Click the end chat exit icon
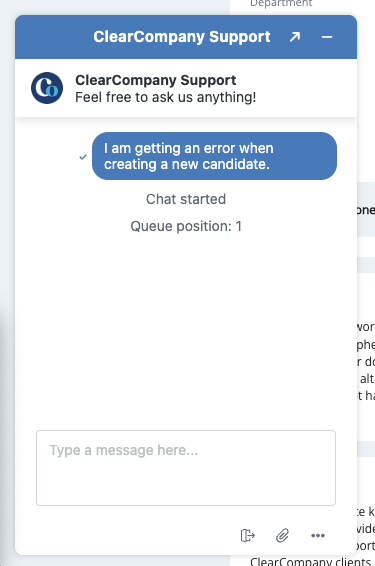Image resolution: width=375 pixels, height=566 pixels. (248, 535)
